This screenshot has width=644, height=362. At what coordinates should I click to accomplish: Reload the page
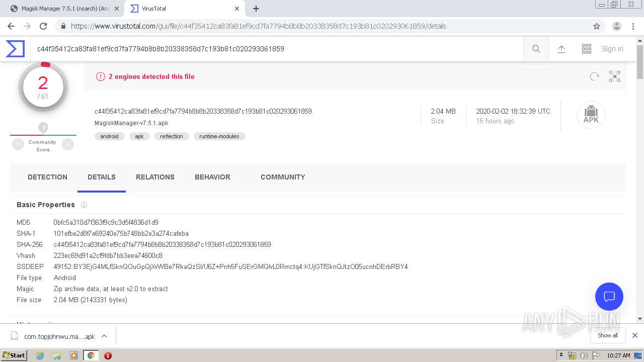point(43,26)
